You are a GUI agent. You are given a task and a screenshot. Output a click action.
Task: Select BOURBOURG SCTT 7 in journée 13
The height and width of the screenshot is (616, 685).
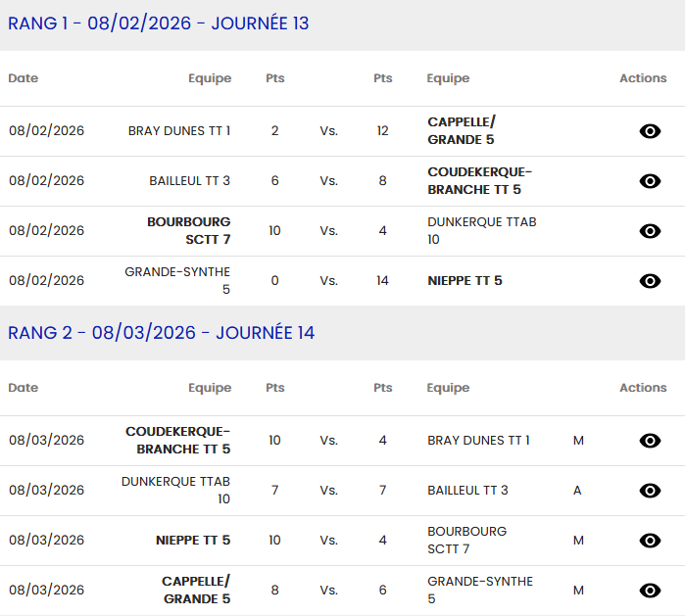coord(188,231)
